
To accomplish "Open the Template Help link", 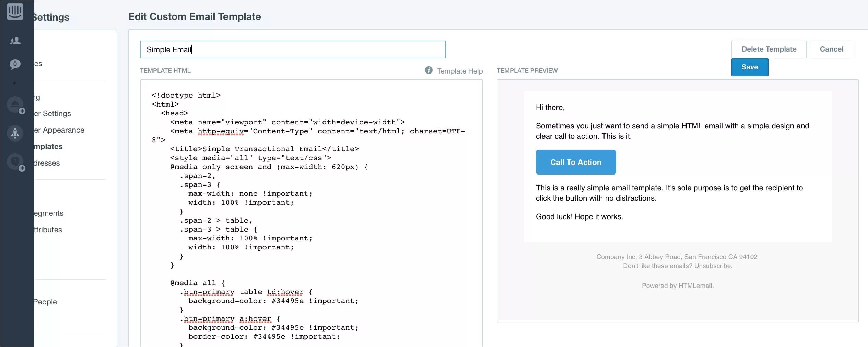I will [460, 71].
